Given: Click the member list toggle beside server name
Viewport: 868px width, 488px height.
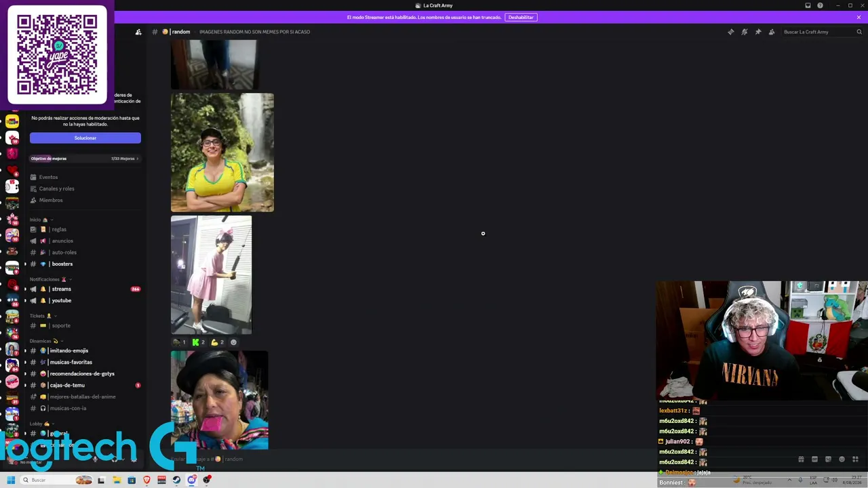Looking at the screenshot, I should [x=138, y=32].
